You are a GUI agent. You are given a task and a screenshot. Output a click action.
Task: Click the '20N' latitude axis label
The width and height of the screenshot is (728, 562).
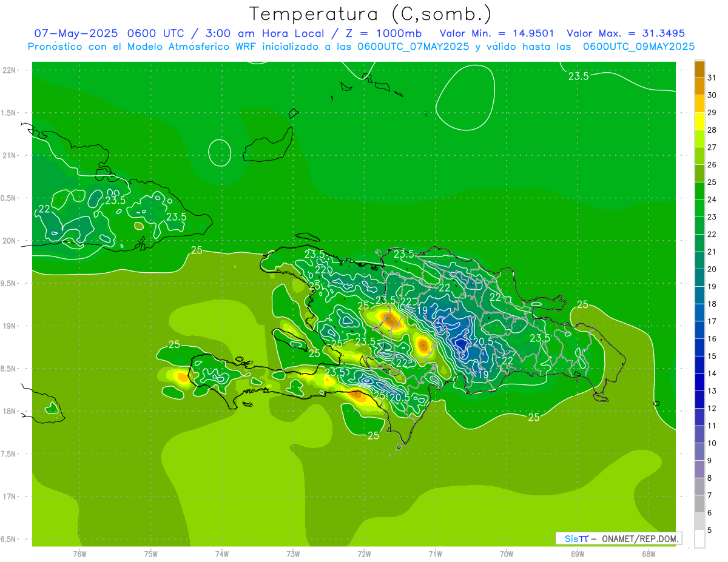click(9, 241)
